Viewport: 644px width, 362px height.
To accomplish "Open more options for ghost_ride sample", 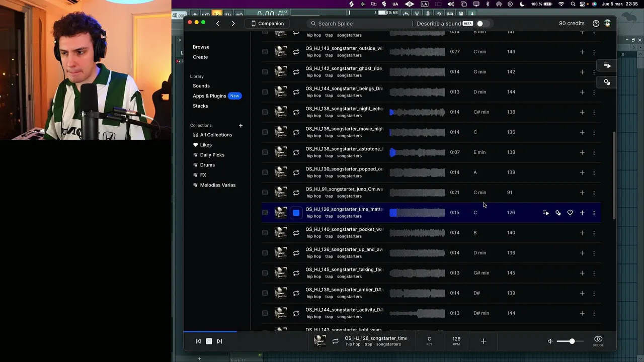I will click(594, 72).
